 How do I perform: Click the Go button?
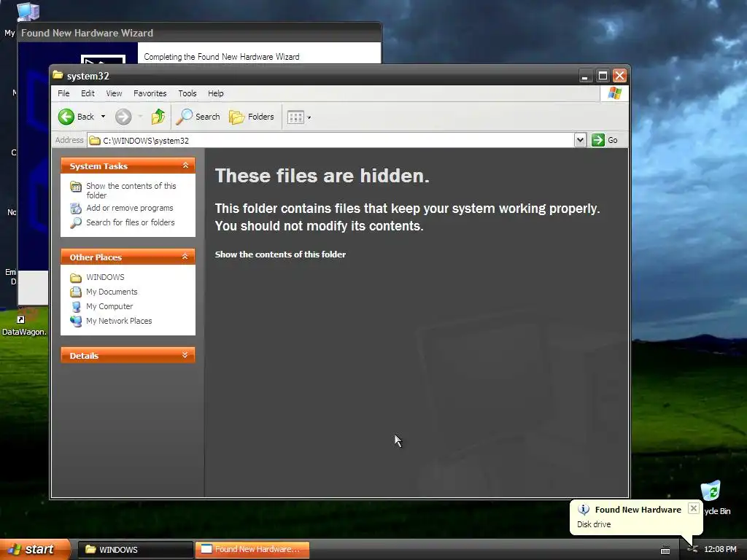pyautogui.click(x=605, y=140)
